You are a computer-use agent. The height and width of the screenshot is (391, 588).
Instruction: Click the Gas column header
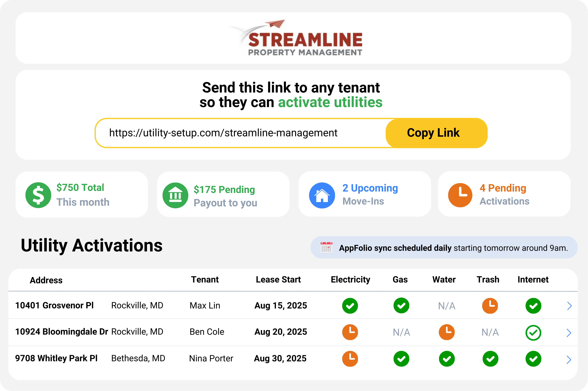pos(400,280)
